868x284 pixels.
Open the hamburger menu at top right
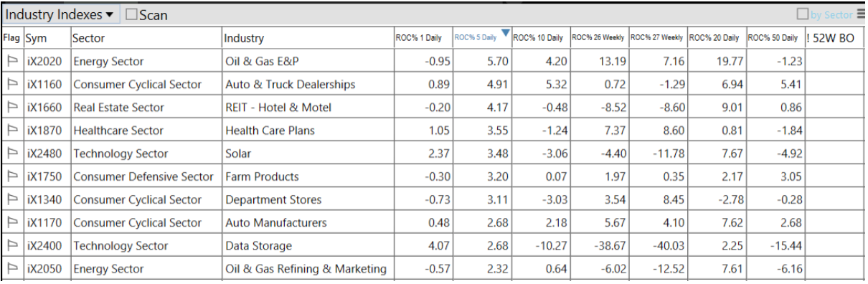click(x=860, y=14)
